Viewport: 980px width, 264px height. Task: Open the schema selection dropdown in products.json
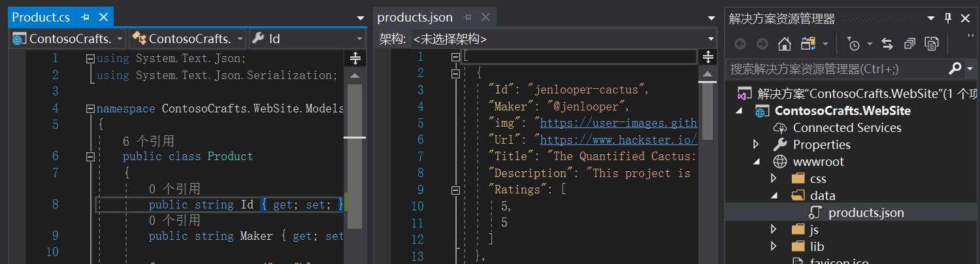[x=711, y=39]
